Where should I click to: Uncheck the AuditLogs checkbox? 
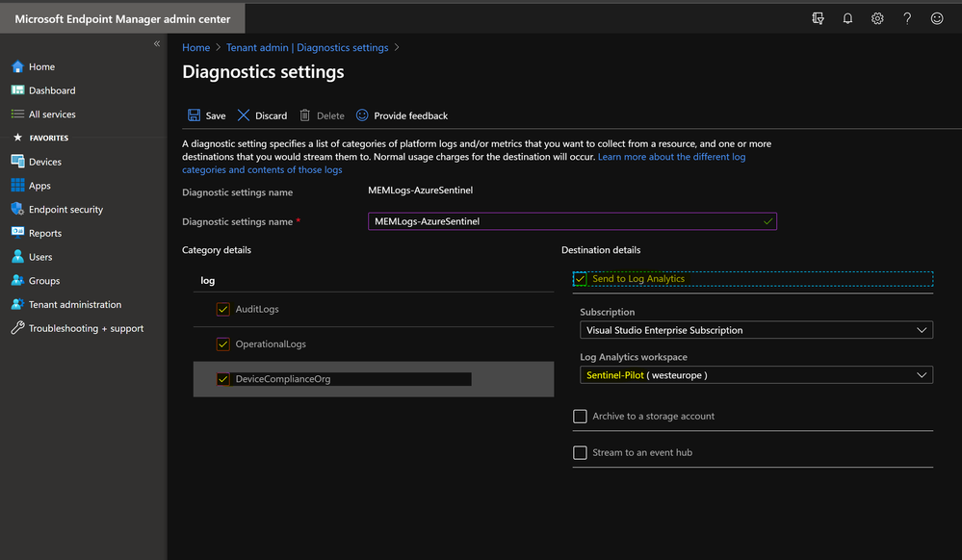point(222,309)
